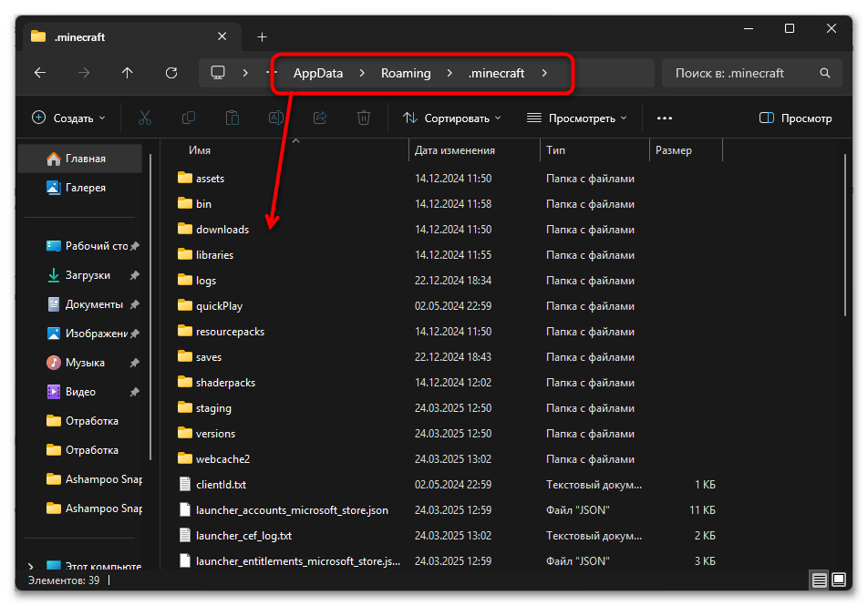Click the Roaming breadcrumb
This screenshot has width=868, height=606.
[406, 73]
